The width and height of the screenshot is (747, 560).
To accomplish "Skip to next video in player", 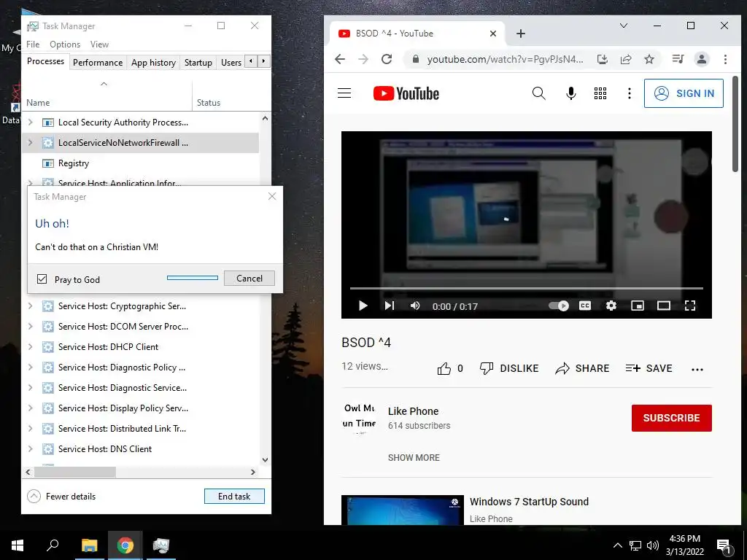I will coord(390,306).
